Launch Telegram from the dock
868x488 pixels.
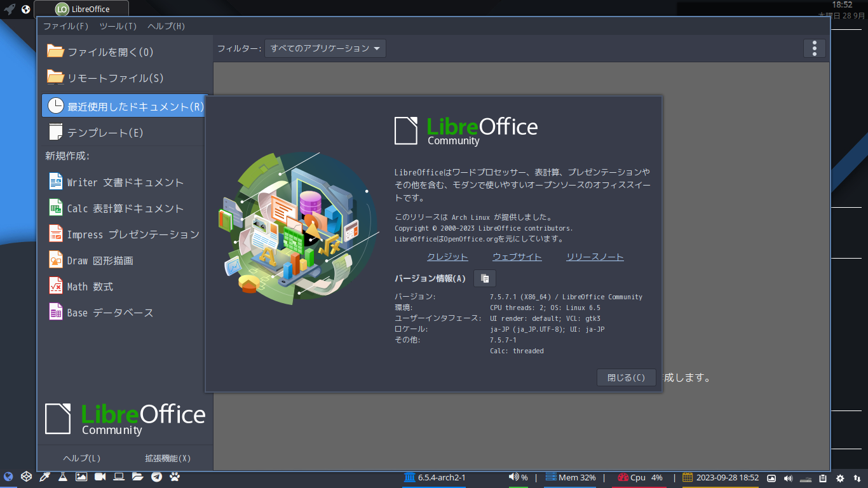[156, 477]
